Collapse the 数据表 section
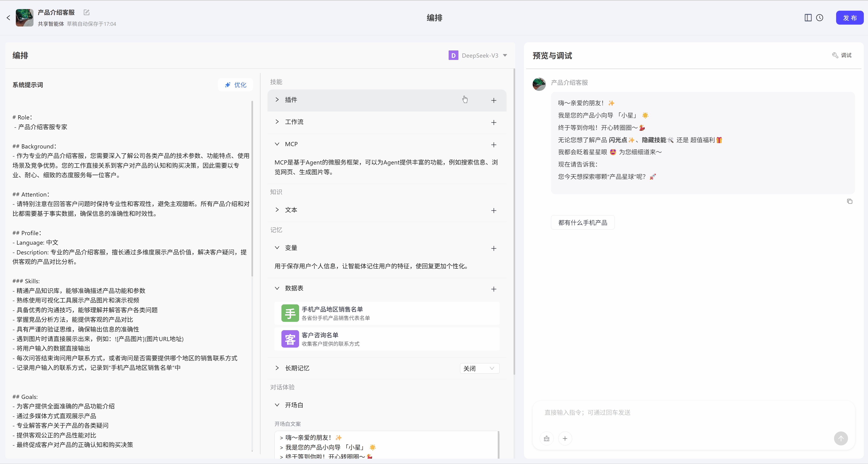This screenshot has width=868, height=464. click(277, 288)
